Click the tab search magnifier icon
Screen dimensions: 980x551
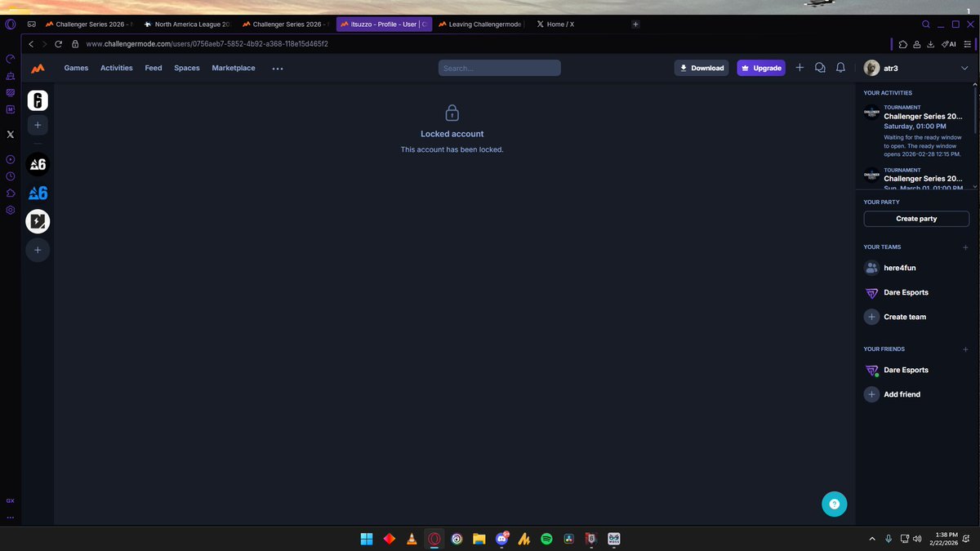tap(925, 24)
